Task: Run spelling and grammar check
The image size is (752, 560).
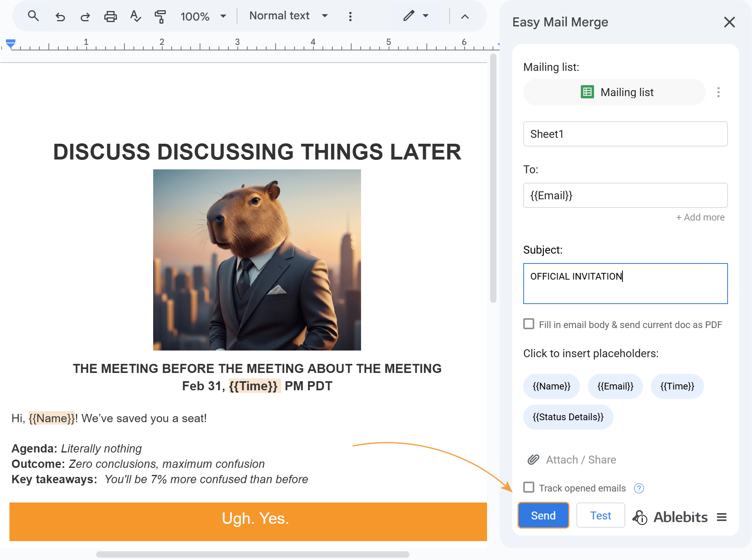Action: [x=135, y=17]
